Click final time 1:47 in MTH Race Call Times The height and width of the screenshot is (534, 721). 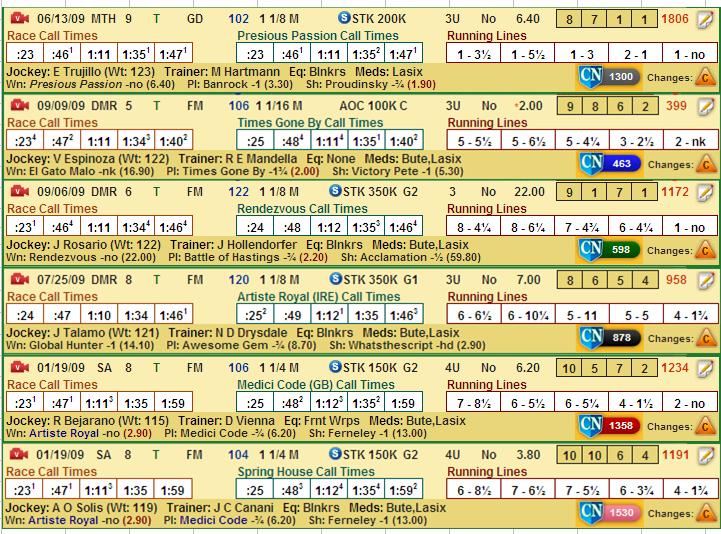pos(173,54)
